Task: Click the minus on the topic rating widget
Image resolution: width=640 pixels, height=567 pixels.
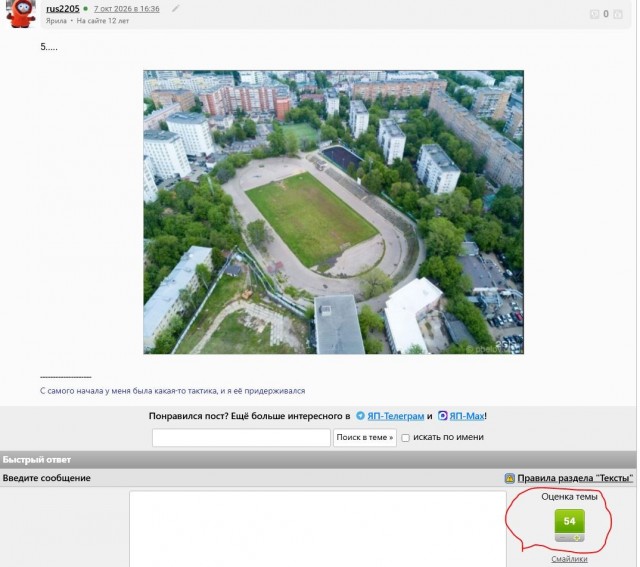Action: pos(562,538)
